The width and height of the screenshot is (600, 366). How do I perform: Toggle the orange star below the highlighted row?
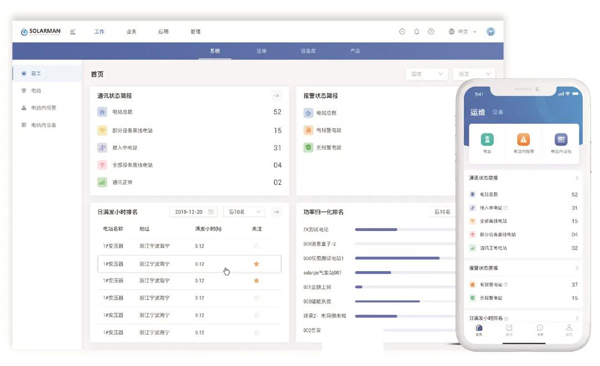[x=256, y=281]
